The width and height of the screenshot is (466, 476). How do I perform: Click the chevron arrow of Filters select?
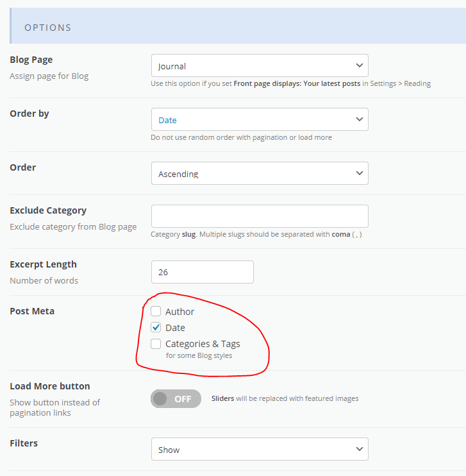coord(360,449)
